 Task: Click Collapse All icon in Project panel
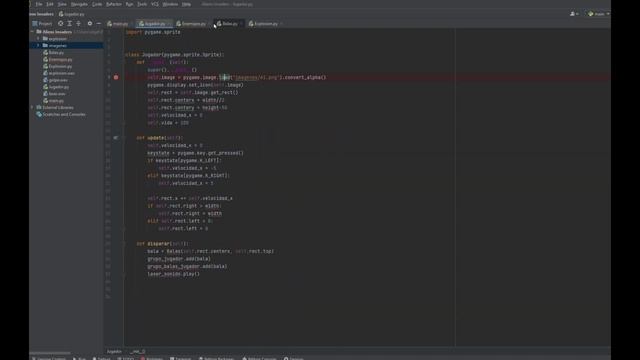tap(78, 24)
